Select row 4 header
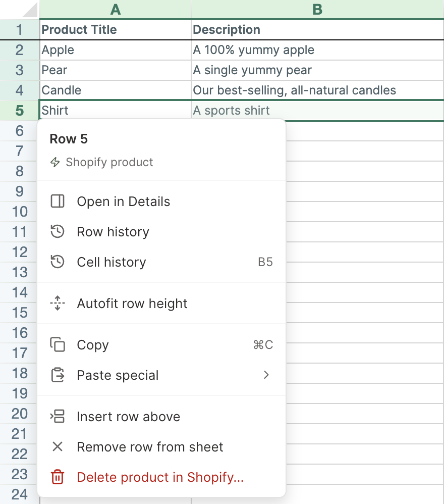 [19, 90]
